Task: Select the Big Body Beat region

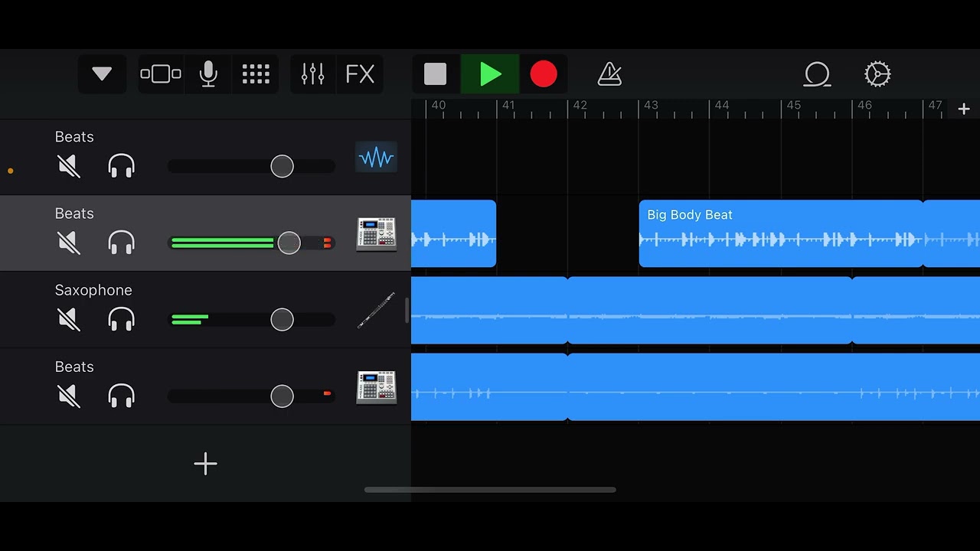Action: click(x=781, y=233)
